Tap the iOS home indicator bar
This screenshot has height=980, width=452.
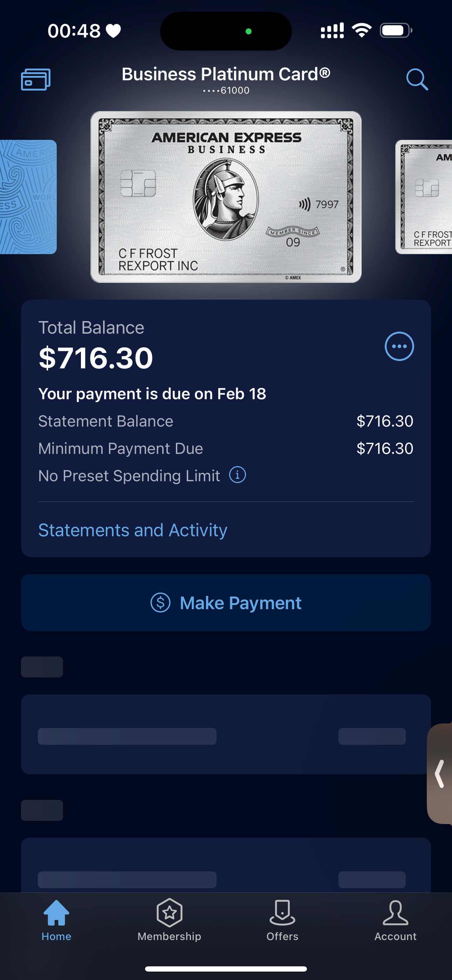coord(226,968)
